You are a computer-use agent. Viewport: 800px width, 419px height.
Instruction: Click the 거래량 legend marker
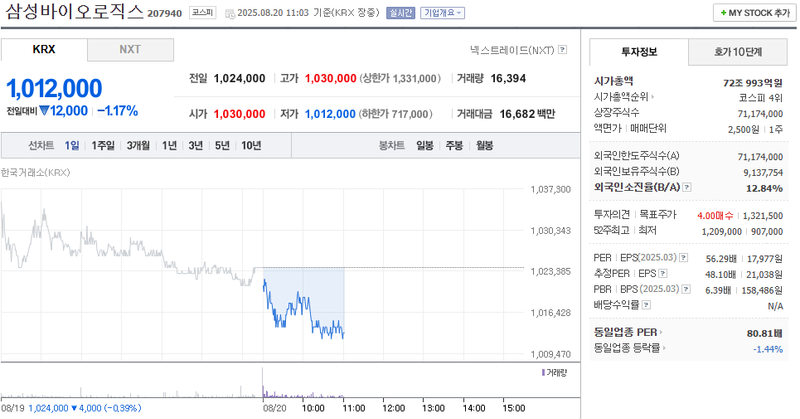tap(543, 373)
